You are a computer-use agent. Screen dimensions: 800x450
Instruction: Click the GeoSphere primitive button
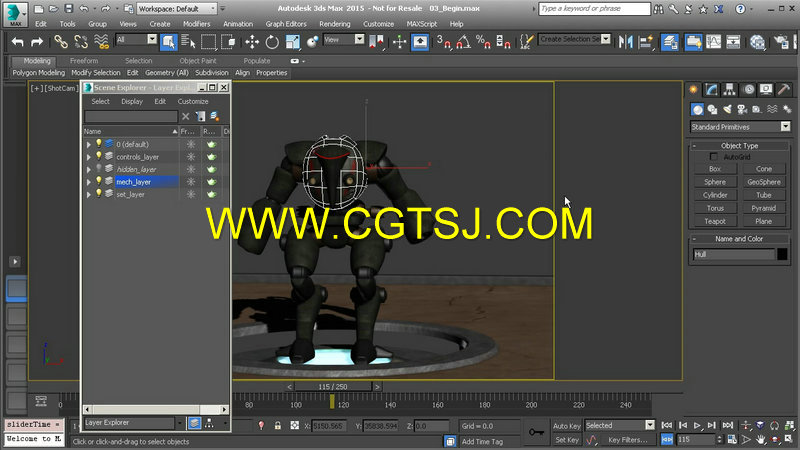[764, 182]
